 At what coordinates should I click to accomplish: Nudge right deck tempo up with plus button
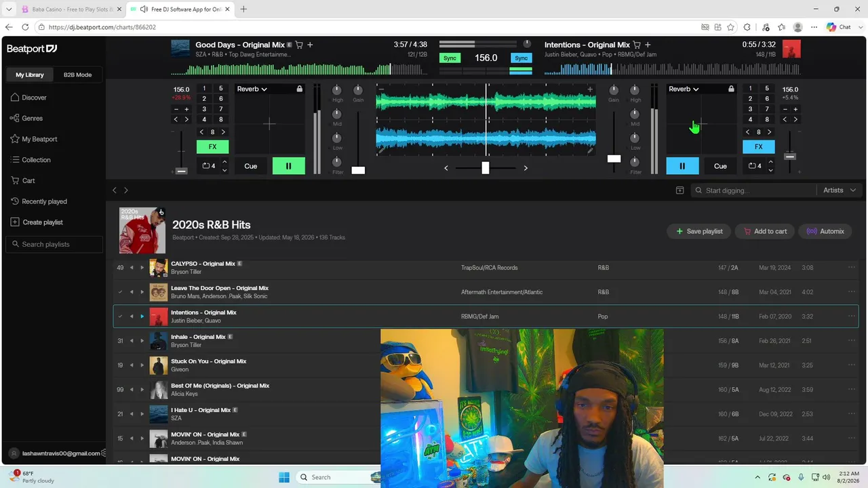click(x=795, y=109)
